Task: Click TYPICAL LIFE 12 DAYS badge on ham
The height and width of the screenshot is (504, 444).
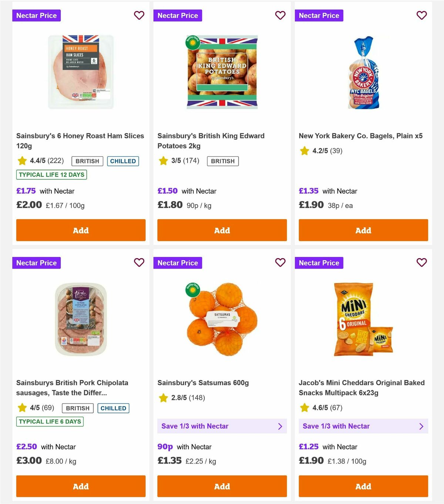Action: (x=51, y=174)
